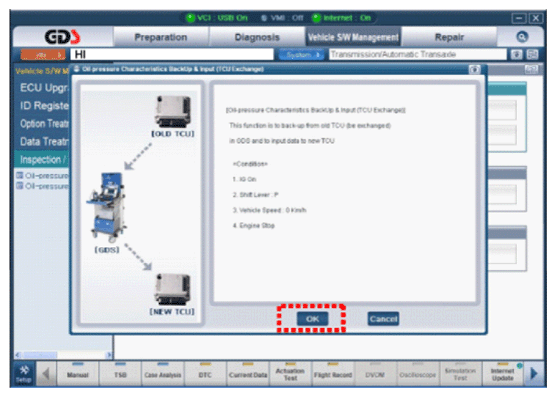Select Inspection item in left menu

coord(43,160)
